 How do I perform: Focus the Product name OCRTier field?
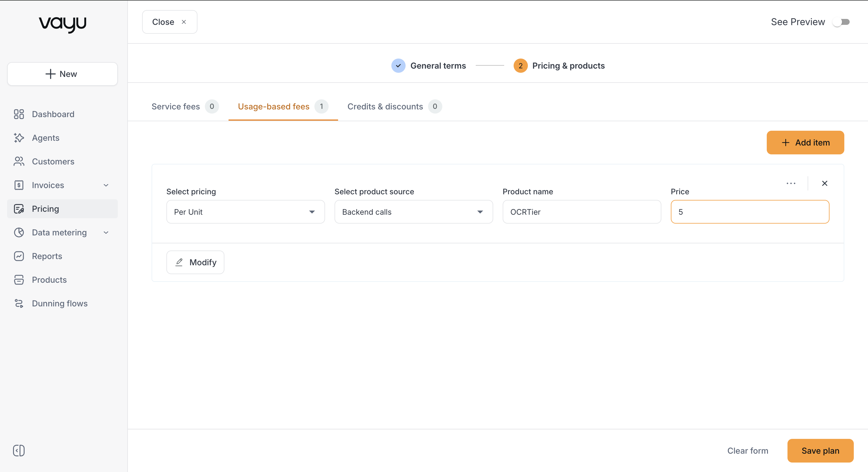582,212
